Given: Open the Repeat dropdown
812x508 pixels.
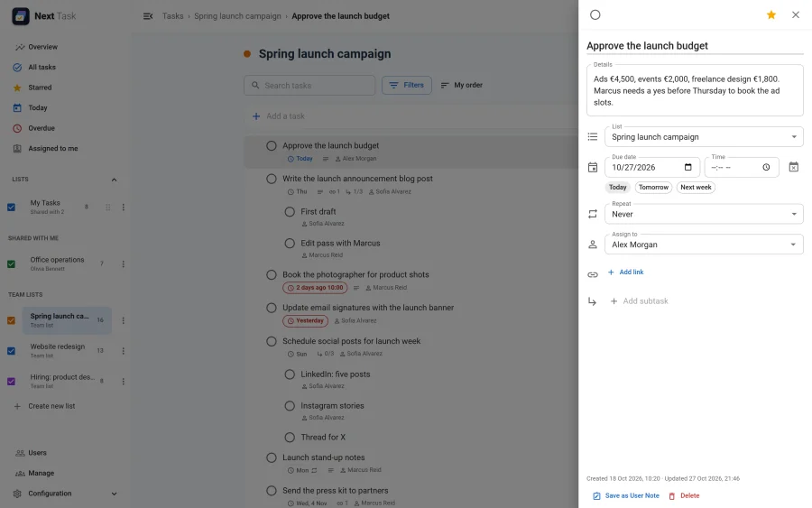Looking at the screenshot, I should (704, 214).
